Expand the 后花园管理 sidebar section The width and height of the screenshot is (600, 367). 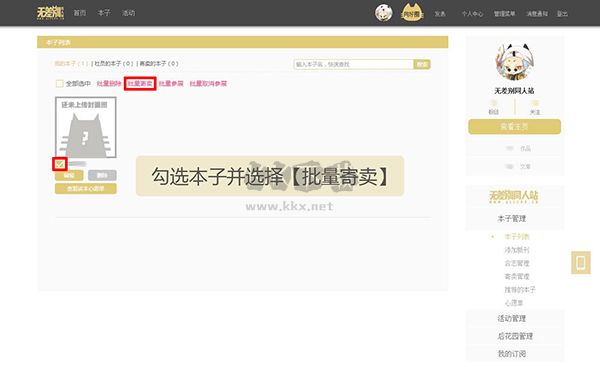[x=515, y=336]
